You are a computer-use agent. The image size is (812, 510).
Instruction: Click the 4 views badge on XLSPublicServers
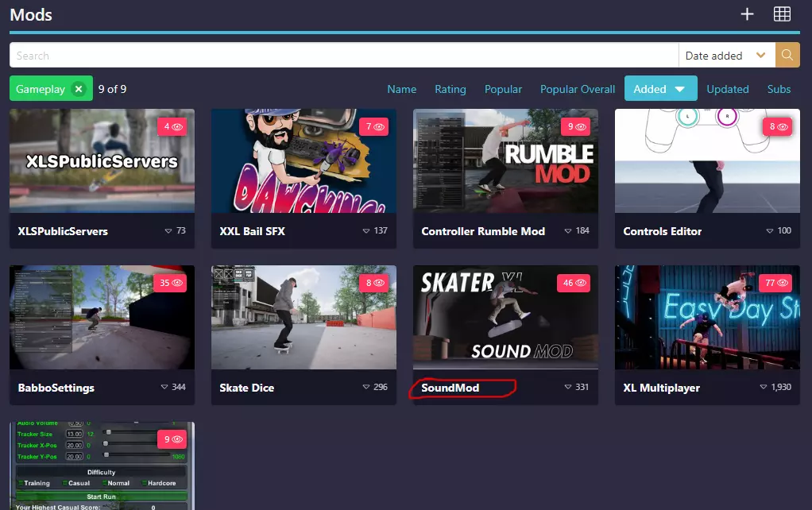[x=173, y=127]
